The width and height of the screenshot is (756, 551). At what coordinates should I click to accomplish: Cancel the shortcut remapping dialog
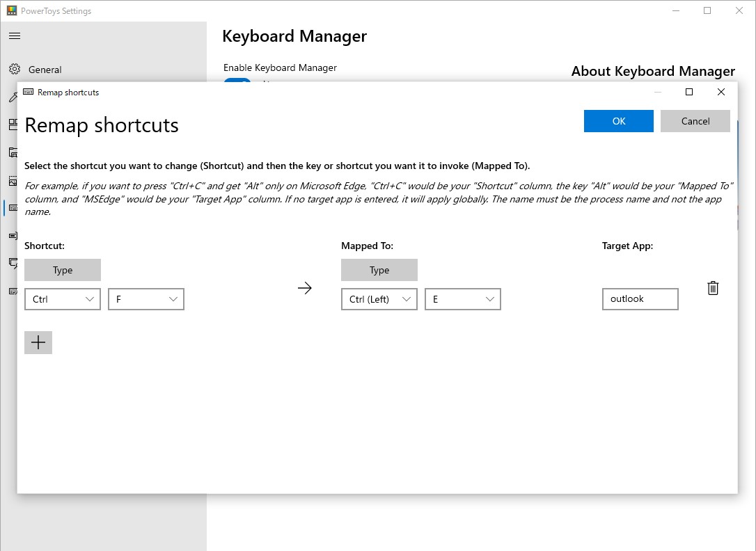(695, 120)
